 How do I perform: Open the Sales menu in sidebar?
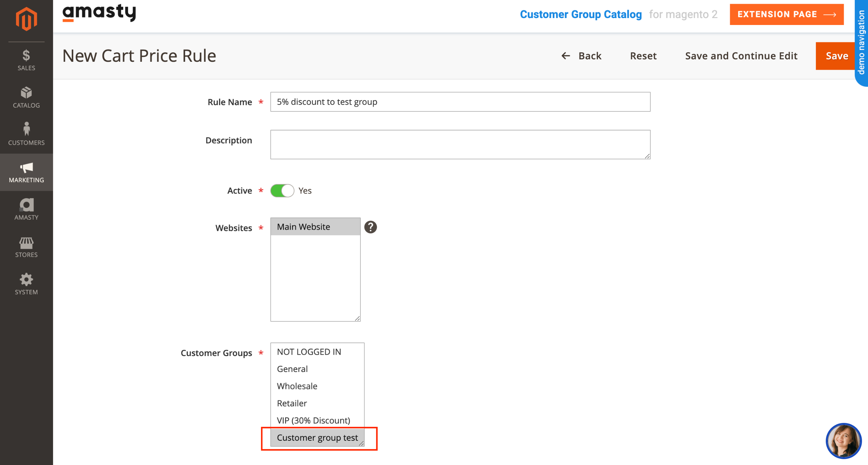[26, 59]
